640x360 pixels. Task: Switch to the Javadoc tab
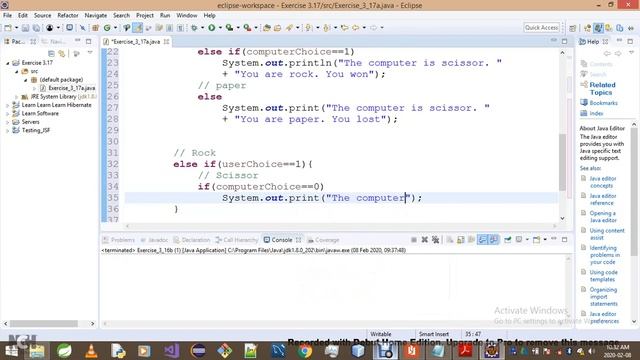154,240
